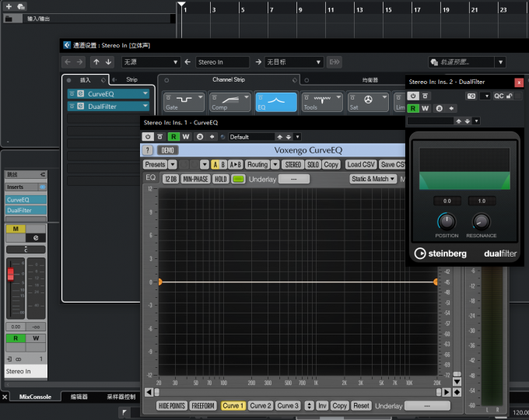529x420 pixels.
Task: Click the Inv button in CurveEQ
Action: (x=322, y=405)
